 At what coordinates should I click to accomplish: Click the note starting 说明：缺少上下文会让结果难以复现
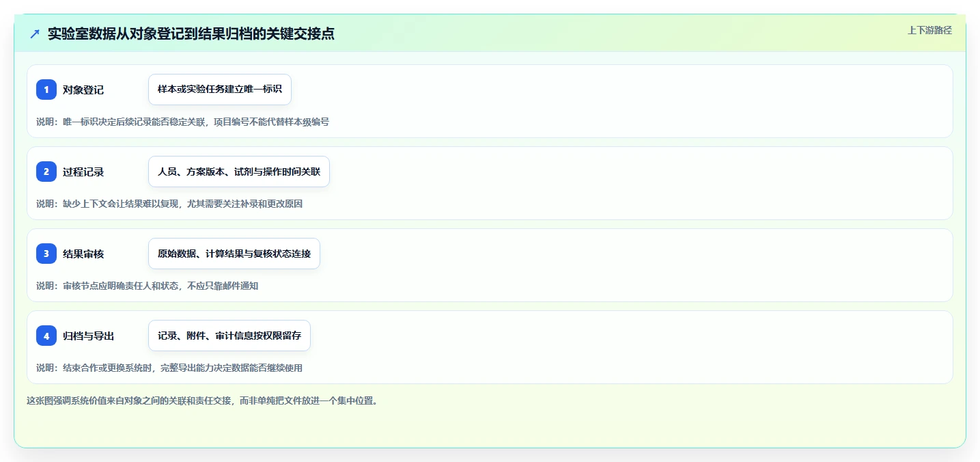point(169,204)
